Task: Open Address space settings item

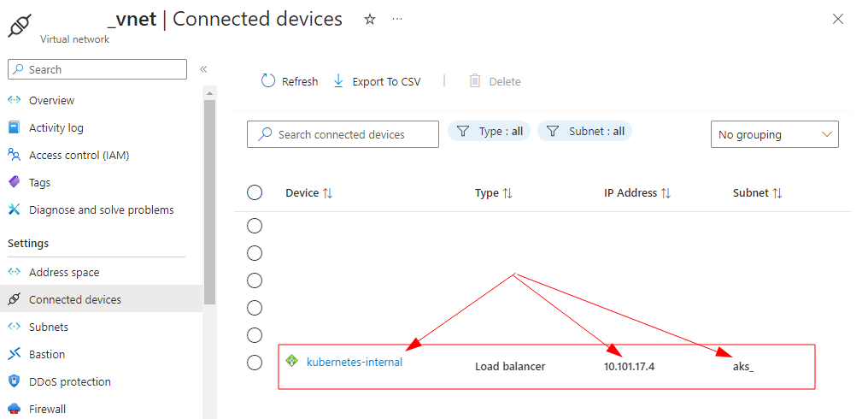Action: coord(64,272)
